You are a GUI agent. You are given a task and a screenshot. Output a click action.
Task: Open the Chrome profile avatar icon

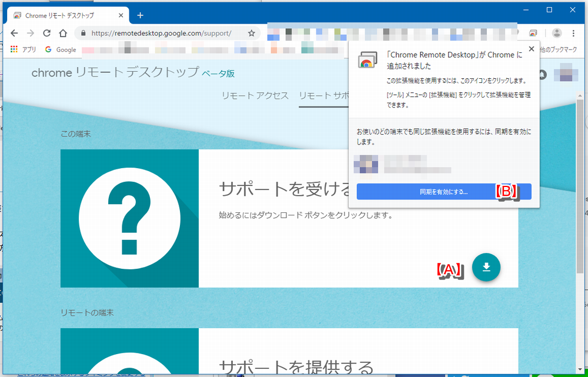click(557, 33)
